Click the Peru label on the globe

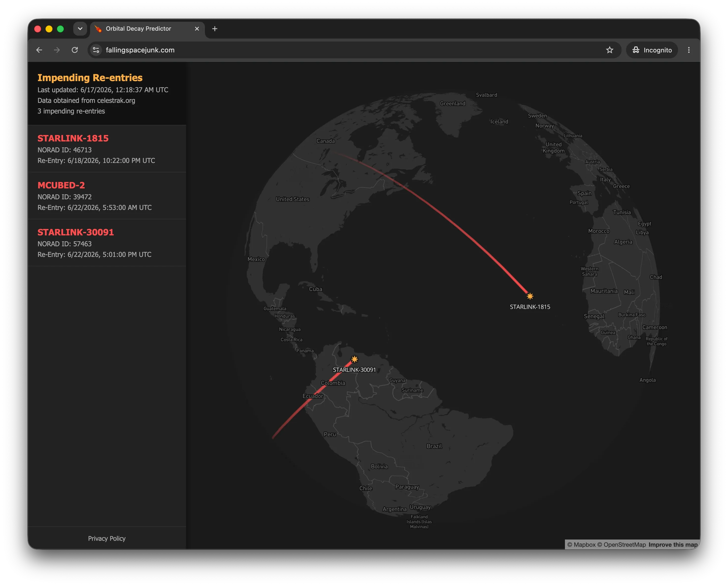(330, 434)
